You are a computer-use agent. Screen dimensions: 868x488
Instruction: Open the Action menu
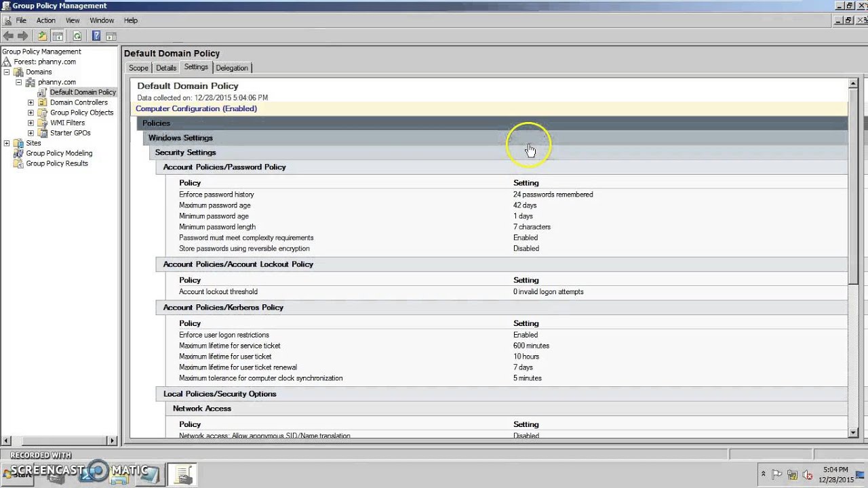pos(46,20)
